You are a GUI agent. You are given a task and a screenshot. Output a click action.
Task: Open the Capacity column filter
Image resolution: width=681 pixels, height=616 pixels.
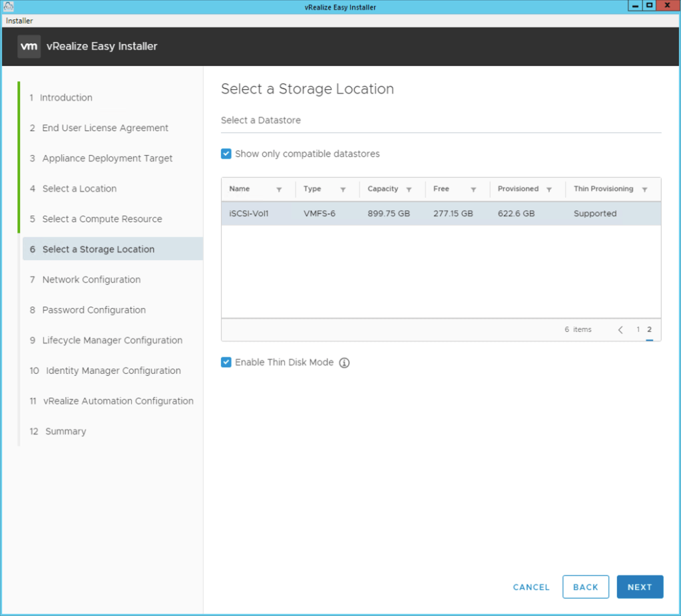click(x=409, y=190)
